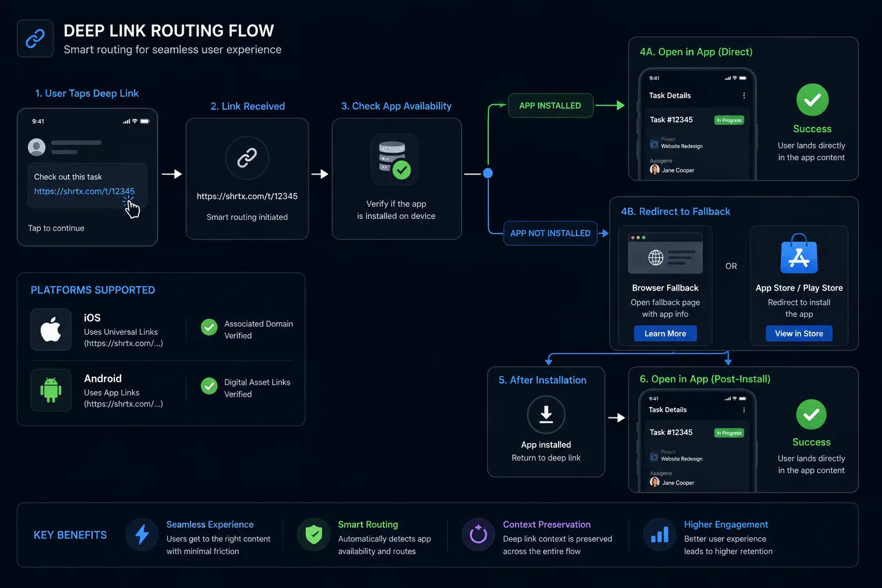
Task: Click the Apple logo icon for iOS
Action: click(51, 330)
